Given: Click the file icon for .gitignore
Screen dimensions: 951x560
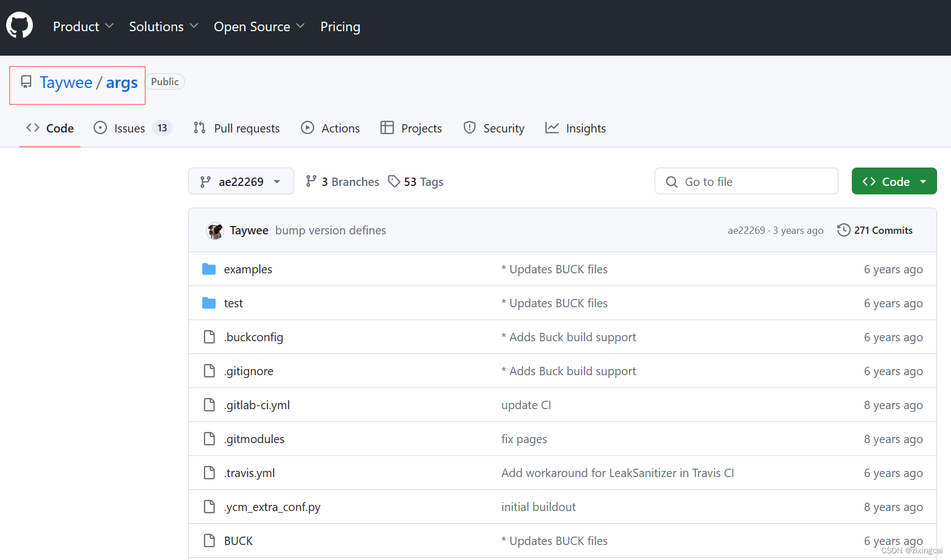Looking at the screenshot, I should coord(209,371).
